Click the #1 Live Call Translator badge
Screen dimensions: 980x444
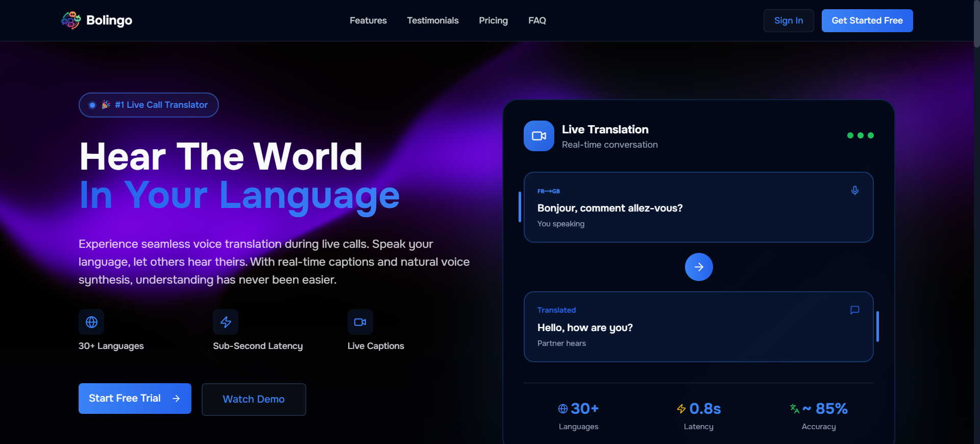[149, 105]
